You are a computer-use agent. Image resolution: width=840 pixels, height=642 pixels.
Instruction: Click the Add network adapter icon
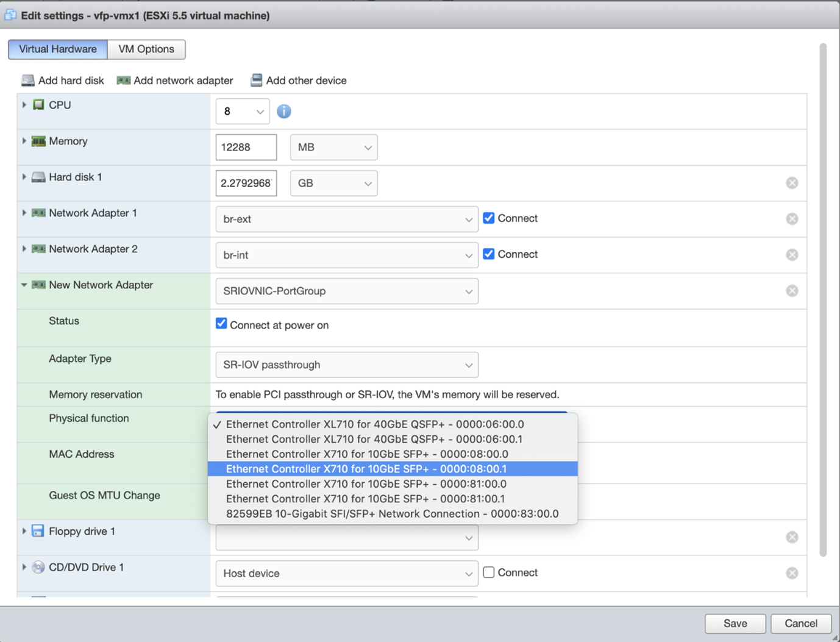click(x=124, y=80)
